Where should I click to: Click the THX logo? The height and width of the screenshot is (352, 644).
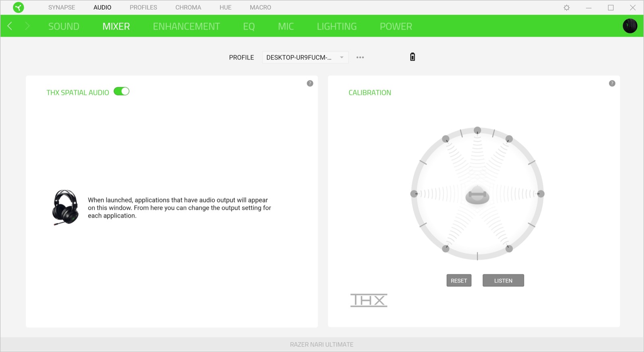(369, 300)
